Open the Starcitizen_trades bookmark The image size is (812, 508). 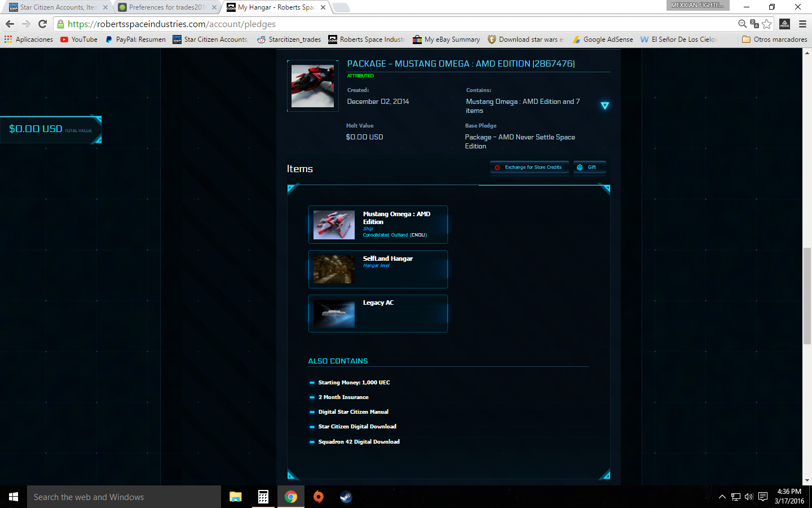click(289, 40)
